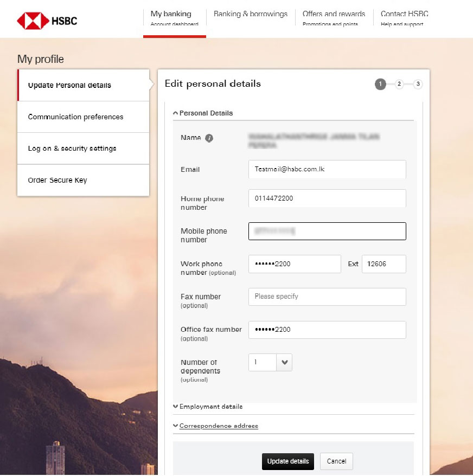Click the Ext input field
This screenshot has height=476, width=473.
(384, 264)
